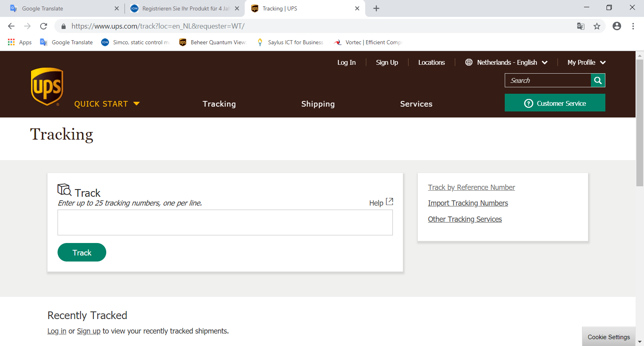
Task: Open Other Tracking Services link
Action: click(x=465, y=219)
